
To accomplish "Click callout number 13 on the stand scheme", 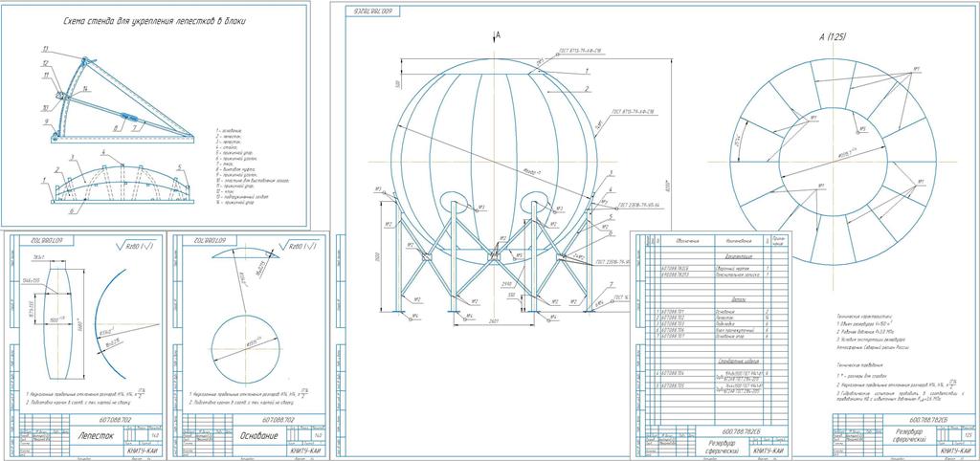I will click(46, 48).
